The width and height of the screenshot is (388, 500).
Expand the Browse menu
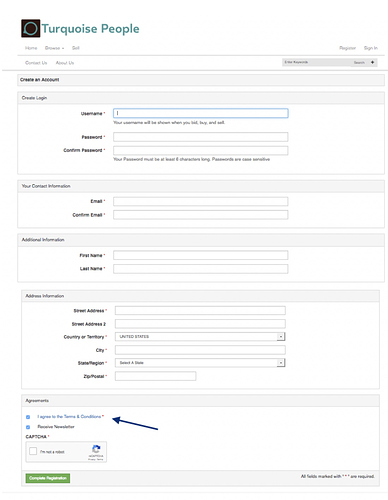(54, 48)
